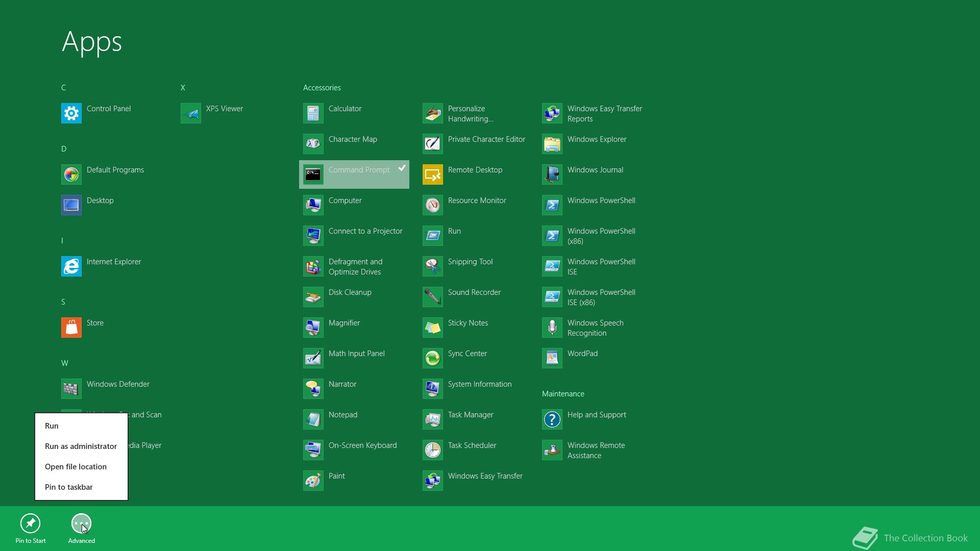Open the Calculator app icon

313,113
